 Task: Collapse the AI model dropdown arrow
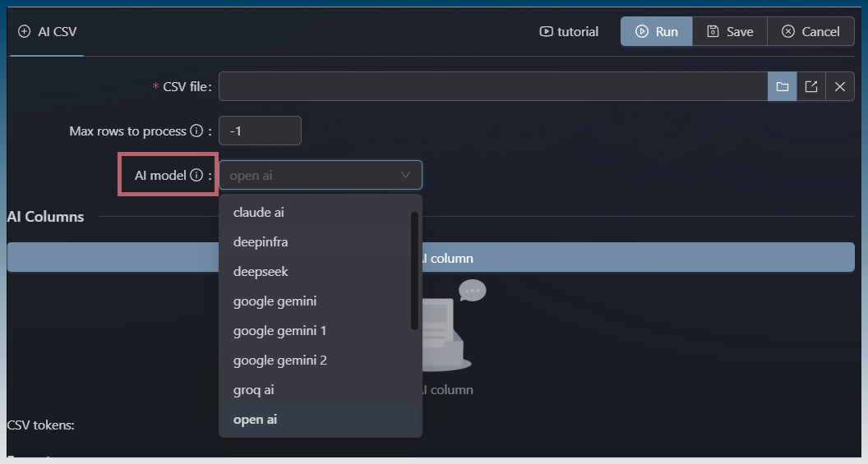tap(405, 175)
